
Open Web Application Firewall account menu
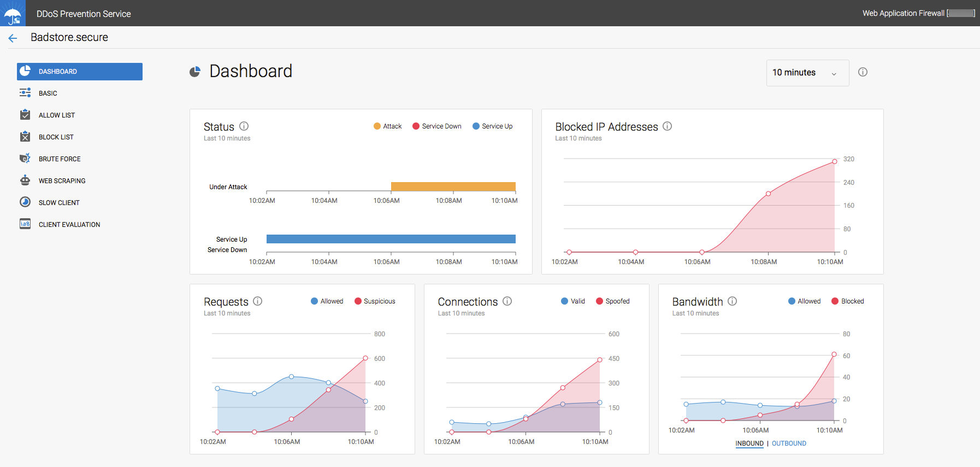click(x=918, y=13)
